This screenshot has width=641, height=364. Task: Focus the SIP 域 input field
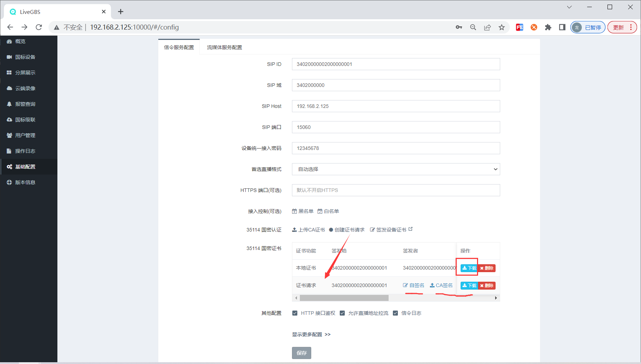pos(396,85)
